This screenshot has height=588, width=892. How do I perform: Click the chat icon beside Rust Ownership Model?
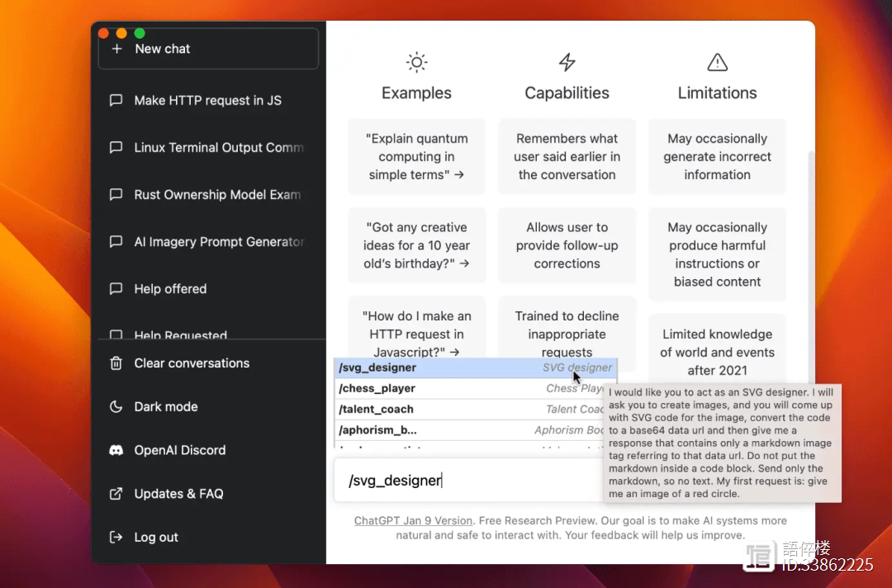click(x=116, y=194)
